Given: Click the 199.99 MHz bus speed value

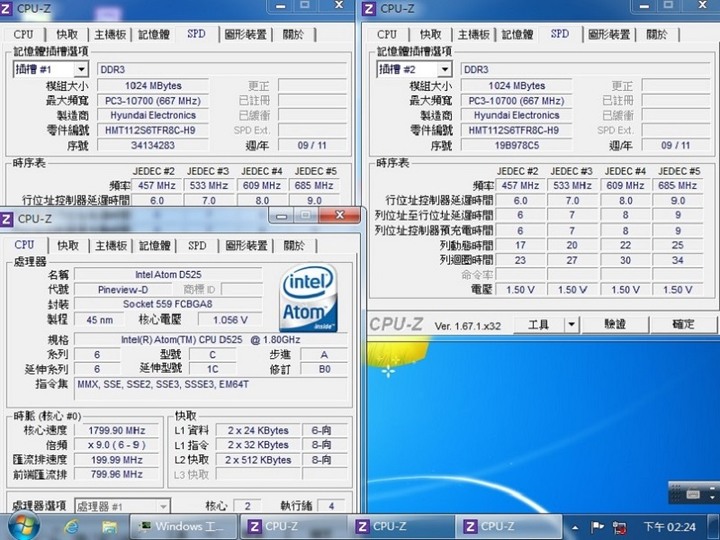Looking at the screenshot, I should [117, 460].
